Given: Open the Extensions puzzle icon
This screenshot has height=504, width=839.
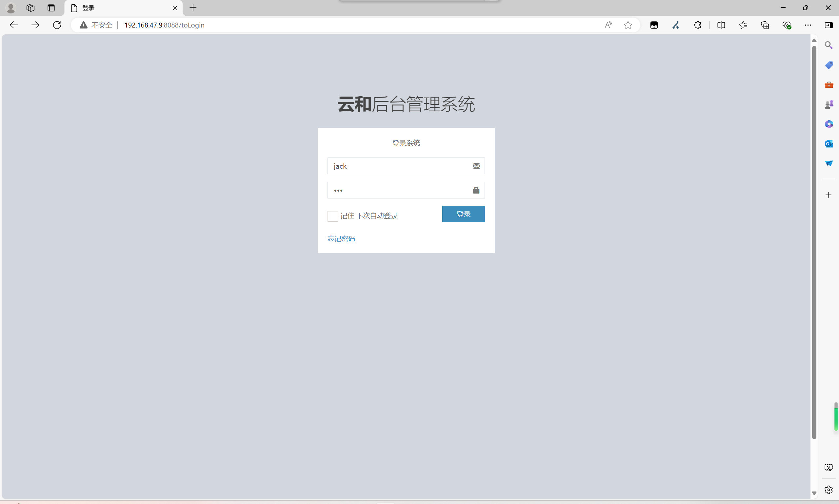Looking at the screenshot, I should tap(697, 25).
